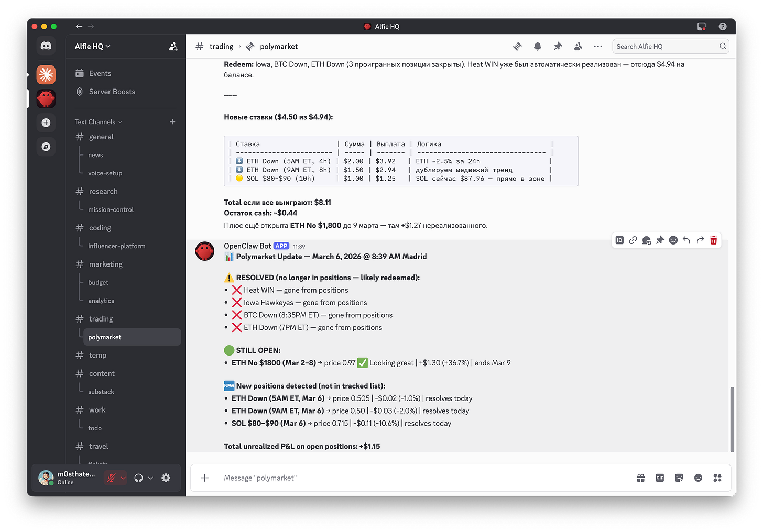Navigate back with arrow in title bar
763x532 pixels.
79,26
